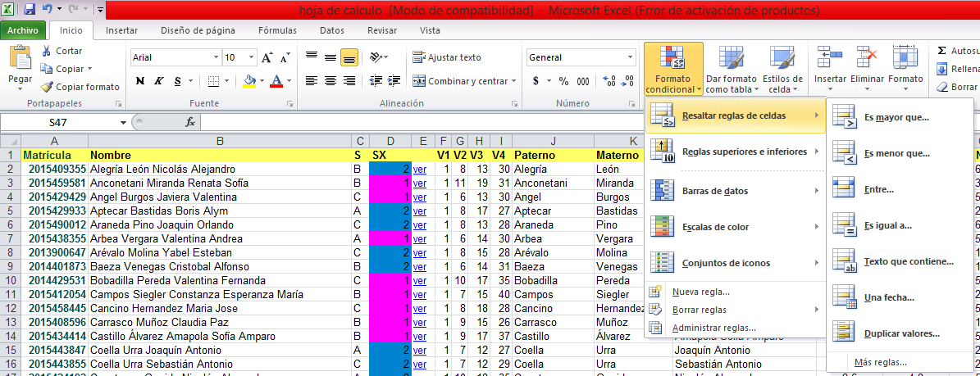This screenshot has width=980, height=376.
Task: Open font size dropdown showing 10
Action: point(251,57)
